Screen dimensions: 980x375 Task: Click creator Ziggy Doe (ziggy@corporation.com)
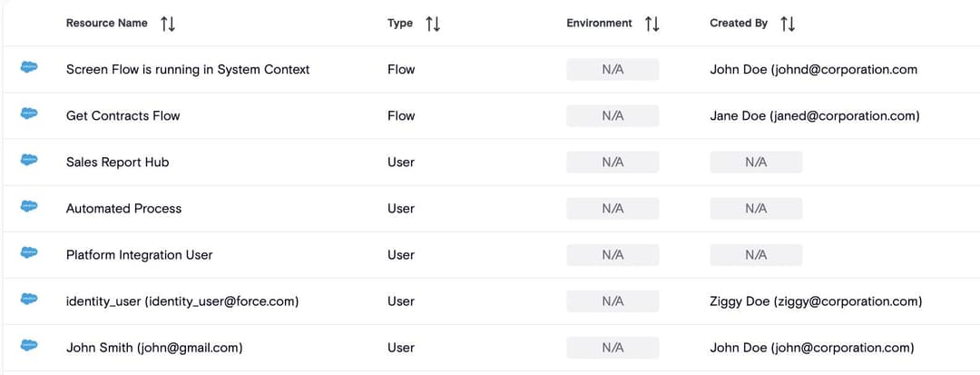coord(816,301)
